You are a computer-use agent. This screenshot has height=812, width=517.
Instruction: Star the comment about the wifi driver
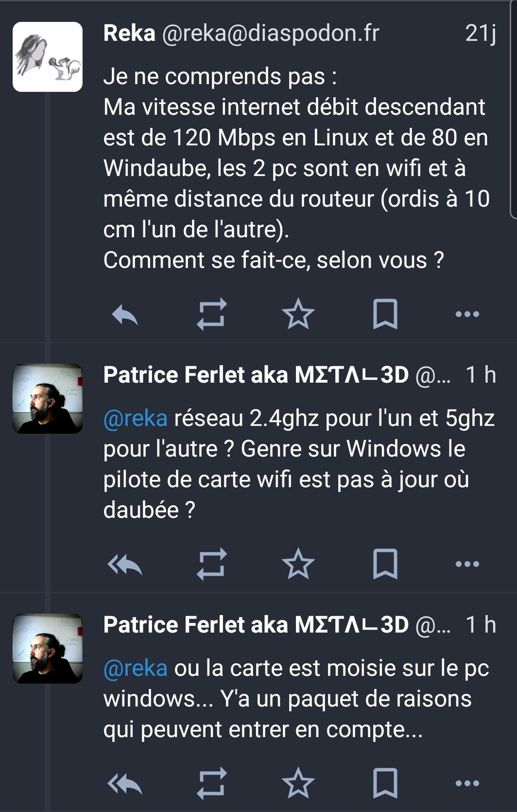(x=298, y=564)
